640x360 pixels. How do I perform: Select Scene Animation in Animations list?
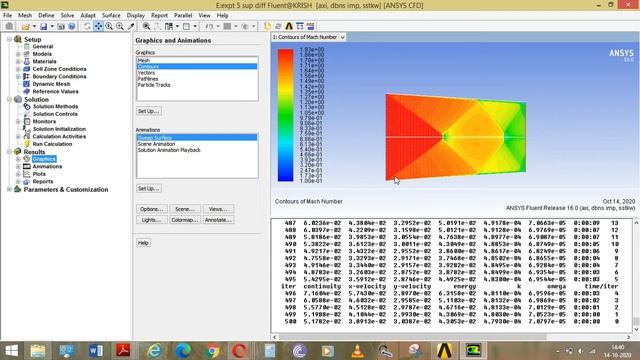coord(197,144)
